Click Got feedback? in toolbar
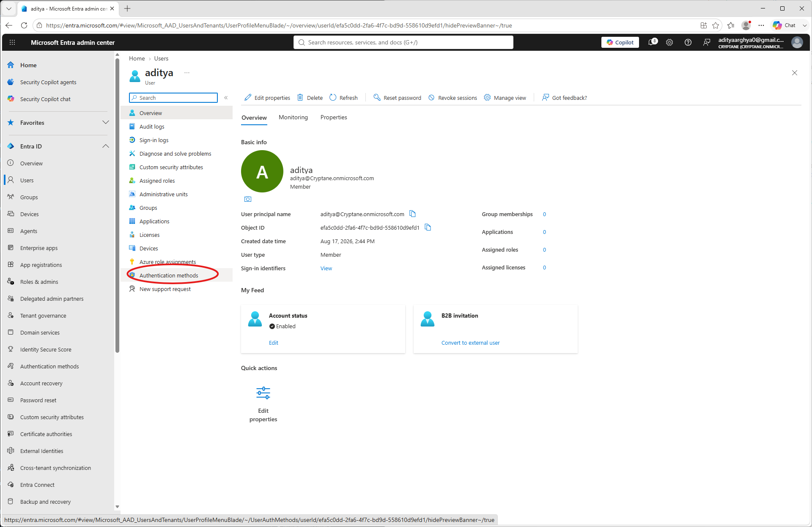This screenshot has width=812, height=527. [565, 98]
